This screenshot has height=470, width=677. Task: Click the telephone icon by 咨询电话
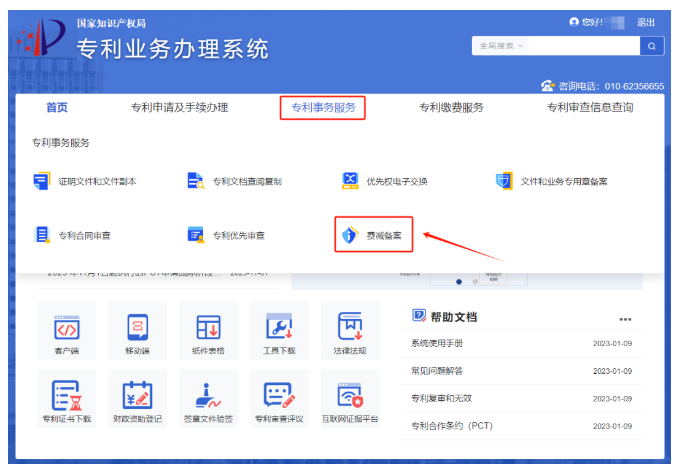[x=548, y=86]
